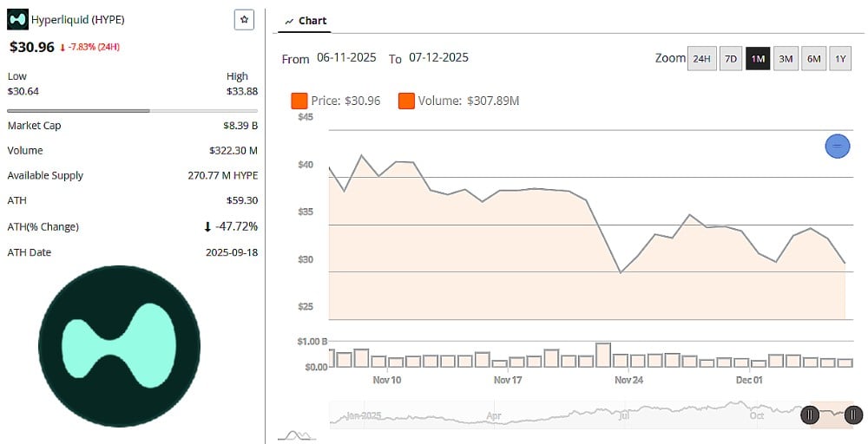Select the 24H zoom range
Viewport: 868px width, 444px height.
(700, 59)
